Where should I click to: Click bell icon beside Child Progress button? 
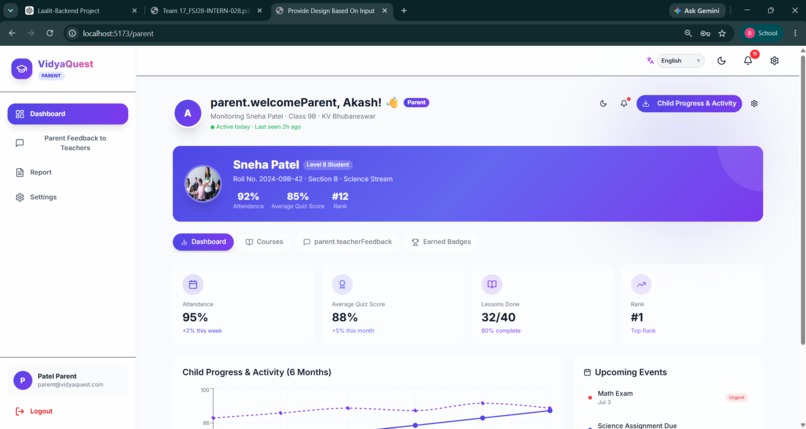tap(624, 103)
